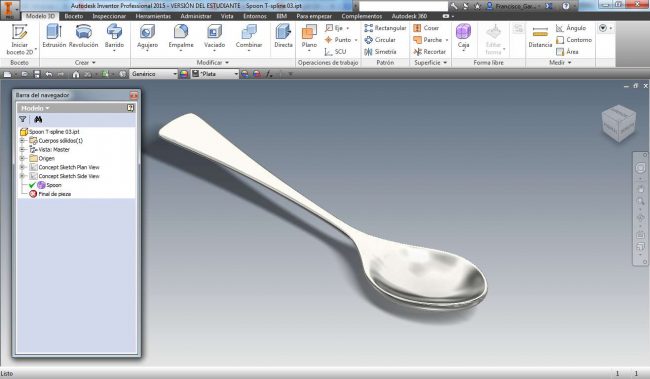The height and width of the screenshot is (379, 650).
Task: Expand Concept Sketch Plan View node
Action: 22,167
